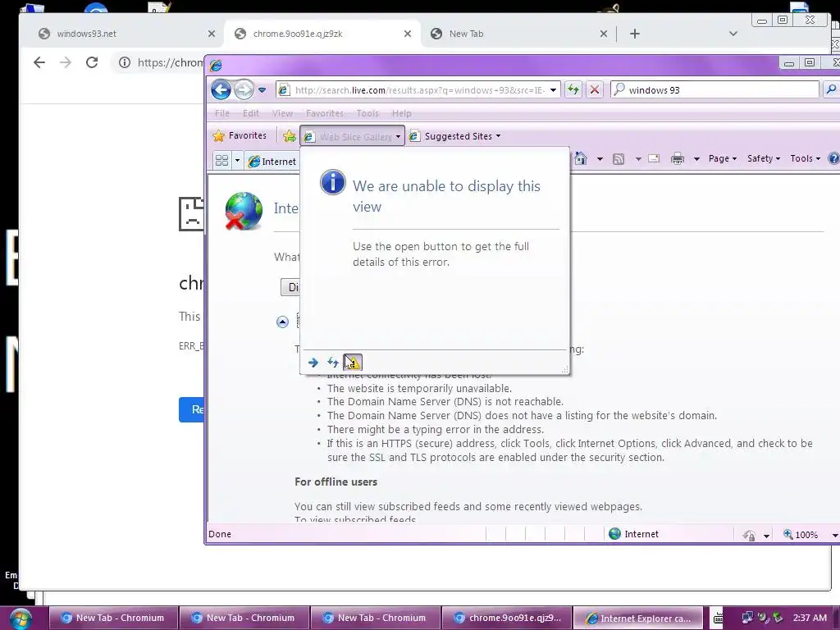840x630 pixels.
Task: Click the Web Slice Gallery button
Action: tap(352, 136)
